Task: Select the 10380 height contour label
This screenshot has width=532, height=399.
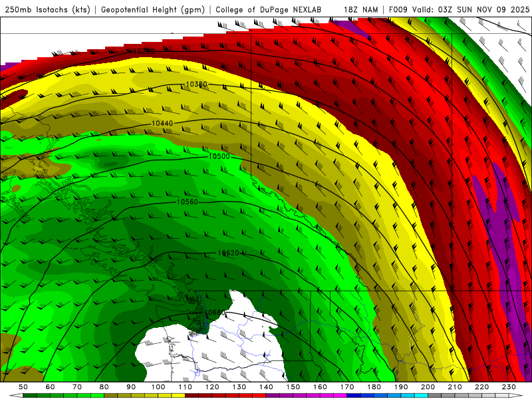Action: [x=196, y=84]
